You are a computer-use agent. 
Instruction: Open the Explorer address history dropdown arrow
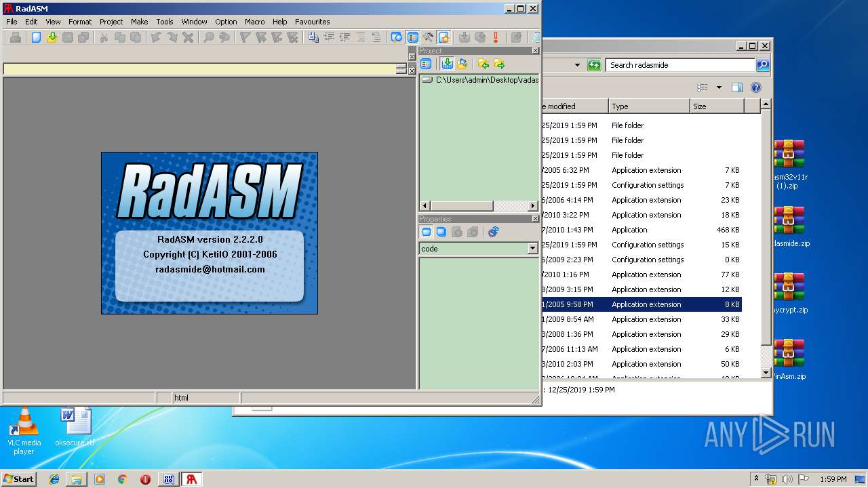pos(577,65)
